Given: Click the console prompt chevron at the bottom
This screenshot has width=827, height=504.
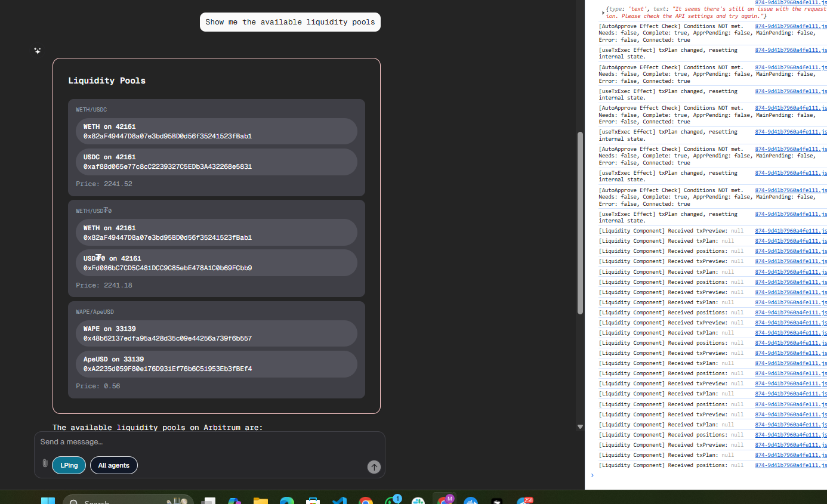Looking at the screenshot, I should tap(592, 475).
